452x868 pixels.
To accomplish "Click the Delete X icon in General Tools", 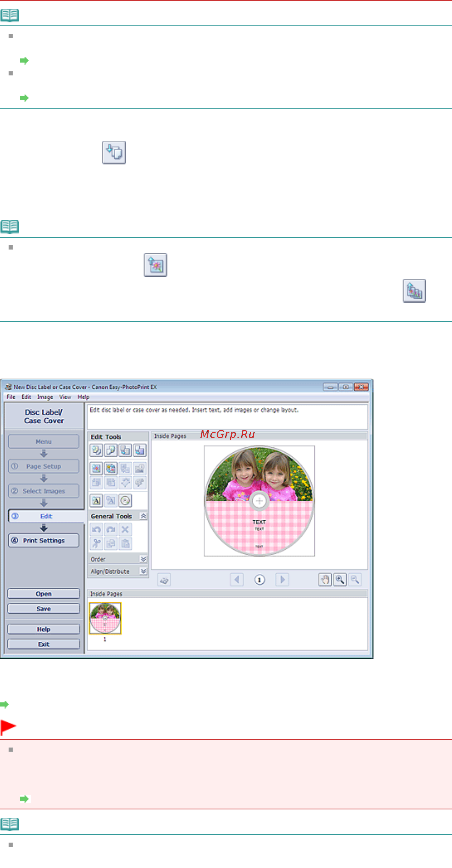I will (x=125, y=529).
